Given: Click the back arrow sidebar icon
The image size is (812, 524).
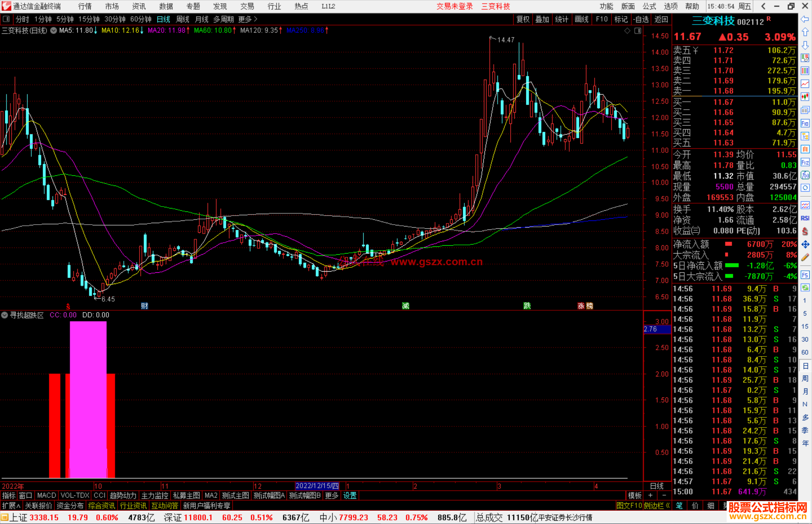Looking at the screenshot, I should click(x=805, y=19).
